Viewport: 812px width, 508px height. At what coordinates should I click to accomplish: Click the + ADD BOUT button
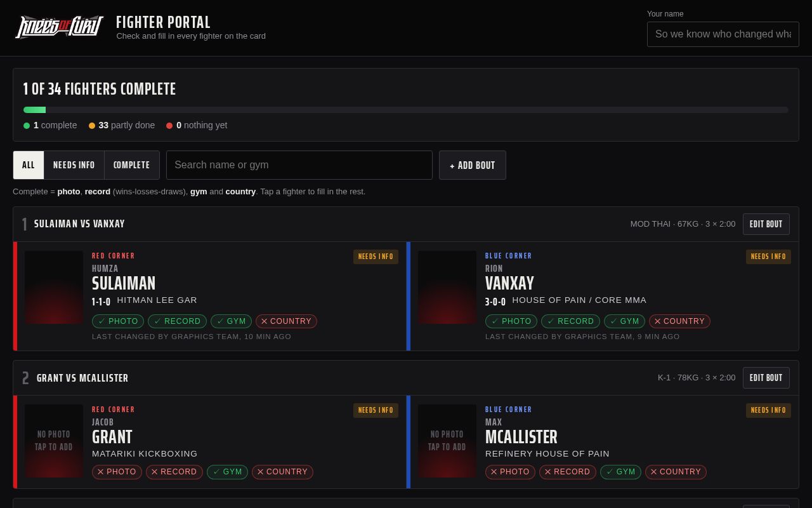pyautogui.click(x=473, y=165)
